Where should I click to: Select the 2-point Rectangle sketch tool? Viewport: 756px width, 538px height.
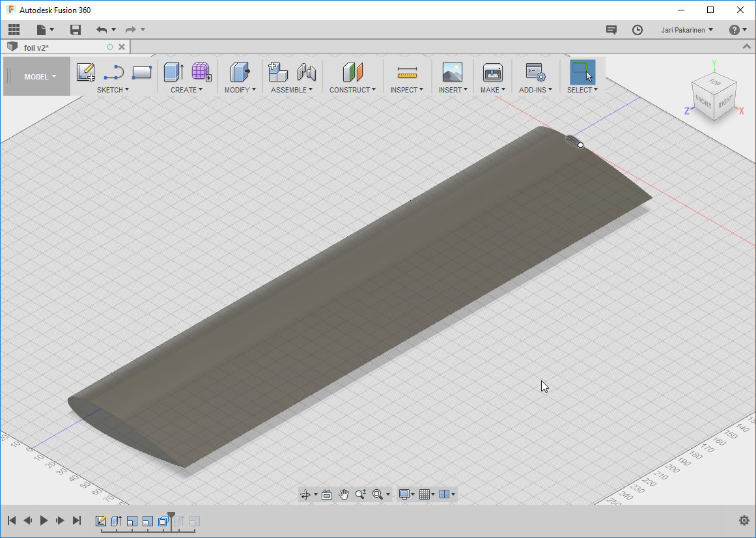pos(142,72)
